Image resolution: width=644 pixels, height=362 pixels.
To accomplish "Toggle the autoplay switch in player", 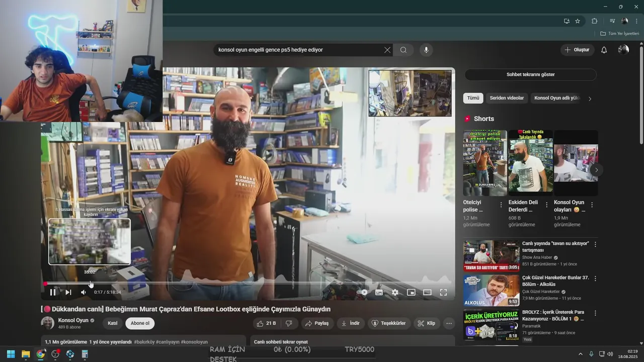I will (x=363, y=292).
